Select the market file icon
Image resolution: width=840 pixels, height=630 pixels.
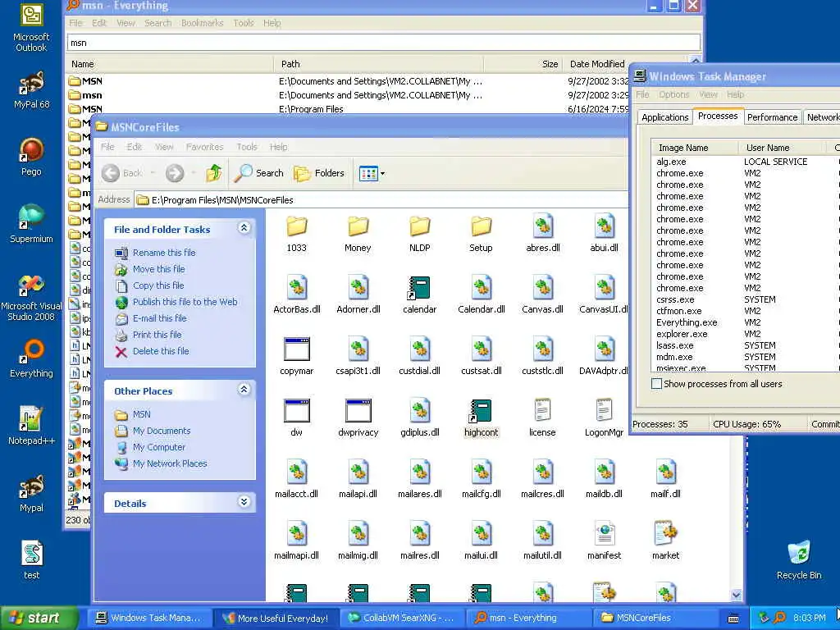point(665,542)
